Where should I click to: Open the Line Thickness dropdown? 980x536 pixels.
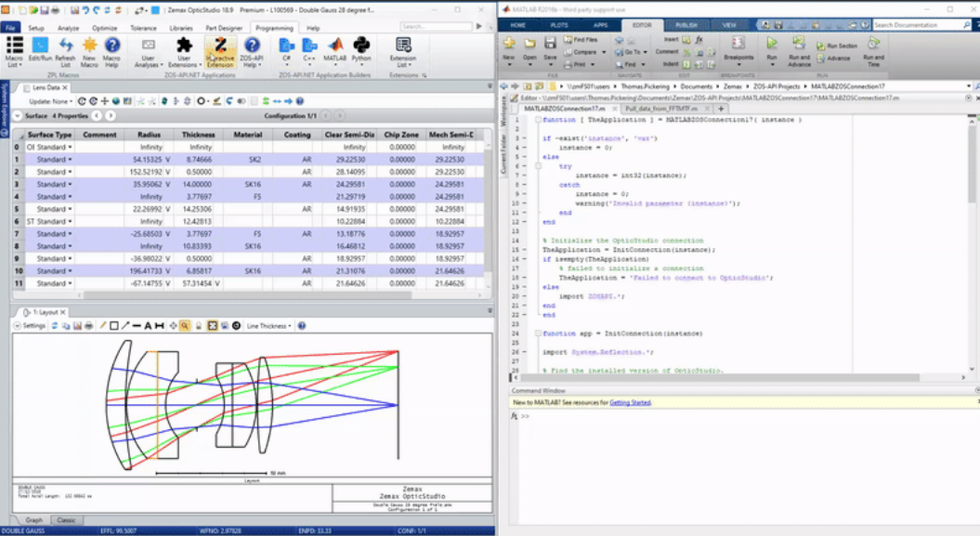point(268,325)
